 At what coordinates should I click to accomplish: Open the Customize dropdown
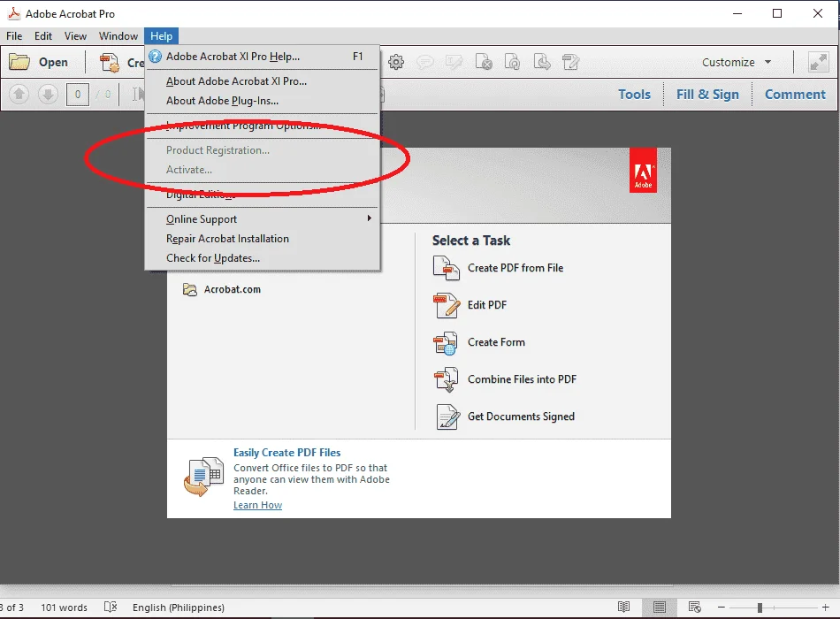tap(737, 62)
